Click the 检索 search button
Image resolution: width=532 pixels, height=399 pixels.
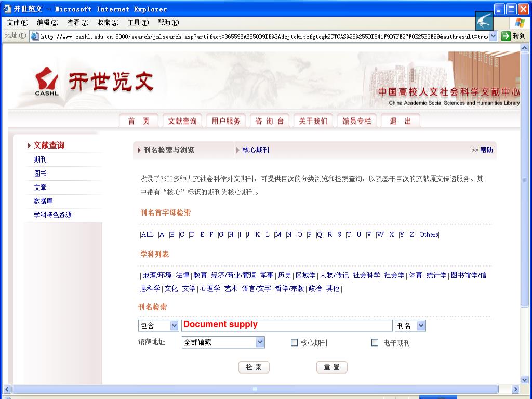[x=254, y=367]
